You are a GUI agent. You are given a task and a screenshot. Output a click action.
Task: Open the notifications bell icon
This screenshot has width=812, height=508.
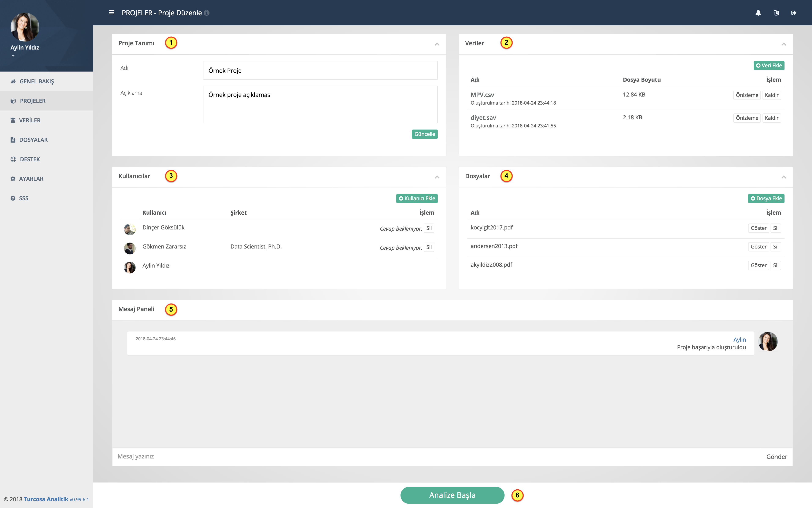coord(758,13)
